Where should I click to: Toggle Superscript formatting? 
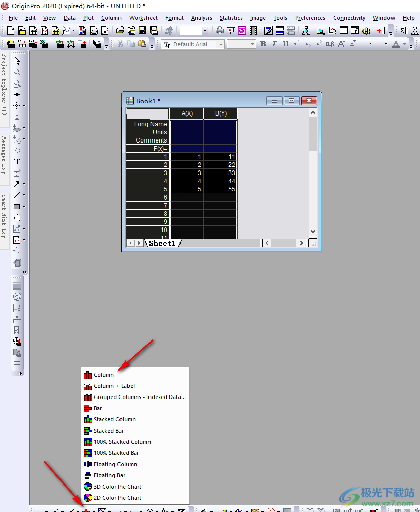tap(296, 44)
